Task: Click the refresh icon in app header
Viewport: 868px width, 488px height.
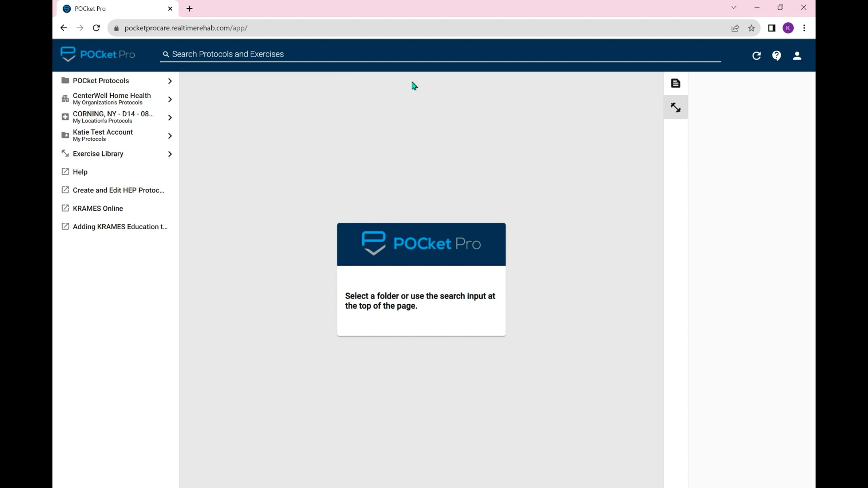Action: (x=756, y=56)
